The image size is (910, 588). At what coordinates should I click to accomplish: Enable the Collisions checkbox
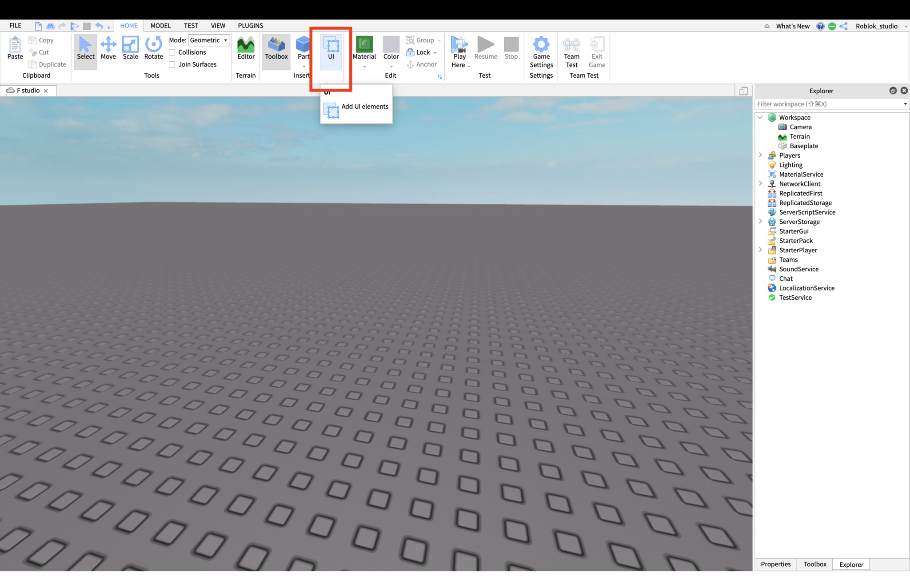[x=172, y=52]
